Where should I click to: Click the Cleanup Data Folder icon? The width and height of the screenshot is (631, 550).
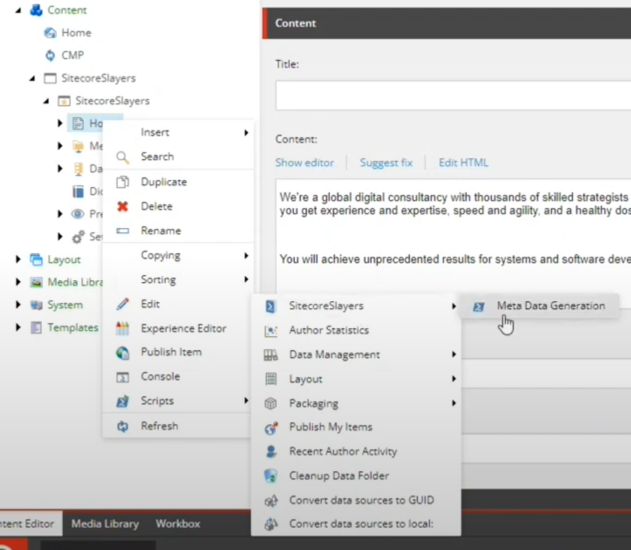point(270,476)
